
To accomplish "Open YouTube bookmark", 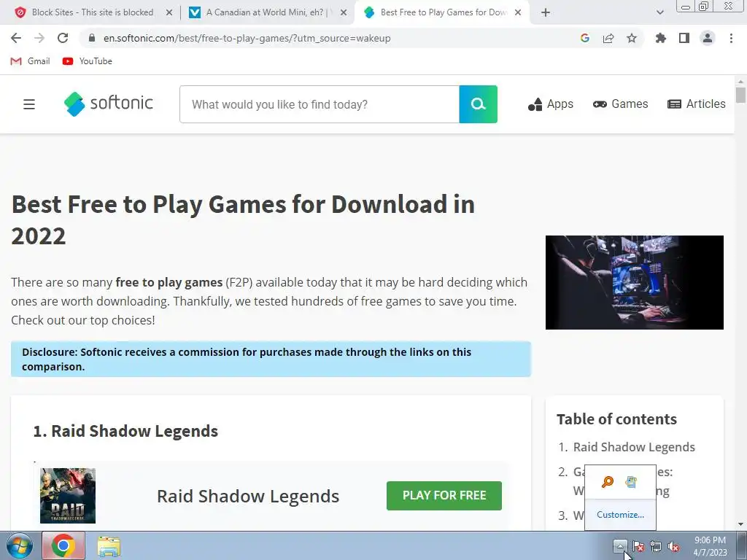I will click(x=88, y=61).
